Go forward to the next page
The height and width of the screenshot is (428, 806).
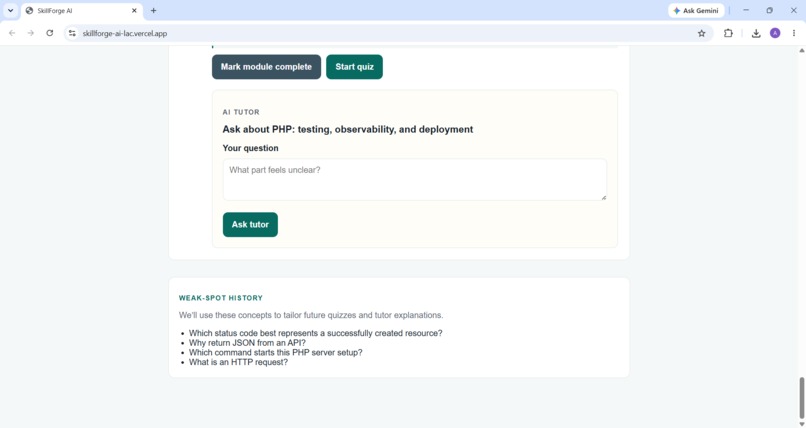pyautogui.click(x=31, y=33)
